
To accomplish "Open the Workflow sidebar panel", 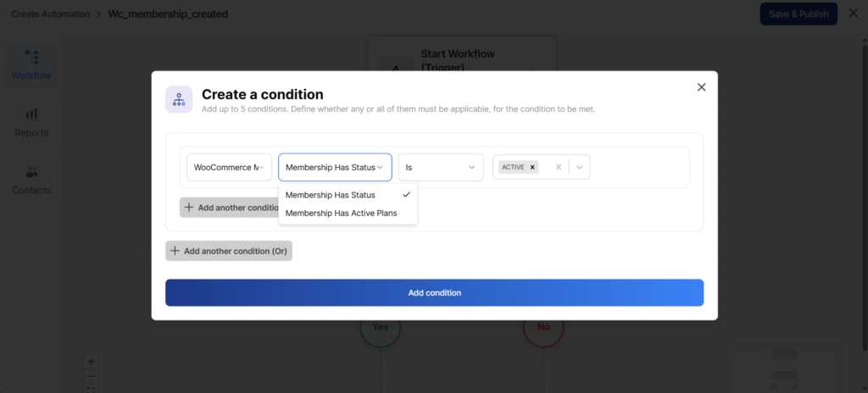I will click(x=31, y=64).
